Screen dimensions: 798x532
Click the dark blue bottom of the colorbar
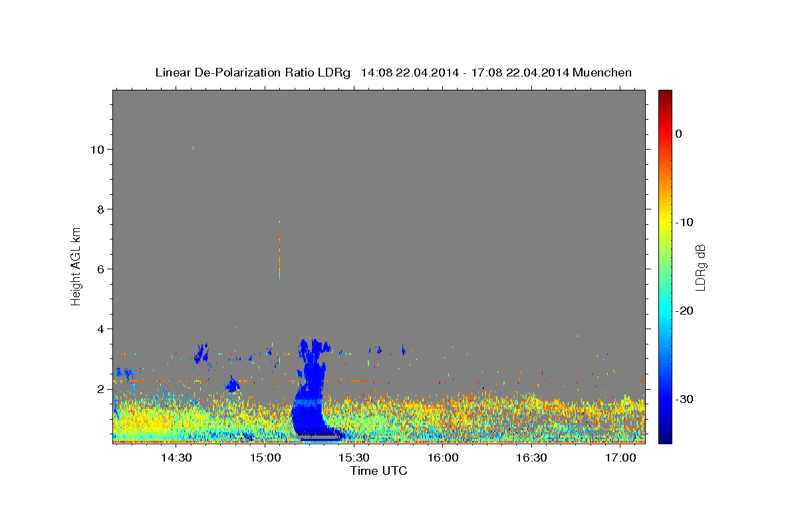click(x=665, y=436)
